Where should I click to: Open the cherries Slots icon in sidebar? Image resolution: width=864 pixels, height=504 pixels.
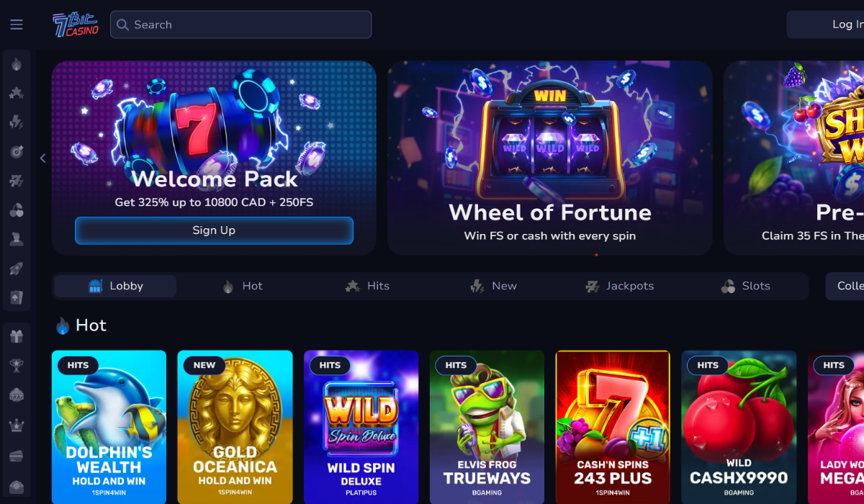pos(17,210)
